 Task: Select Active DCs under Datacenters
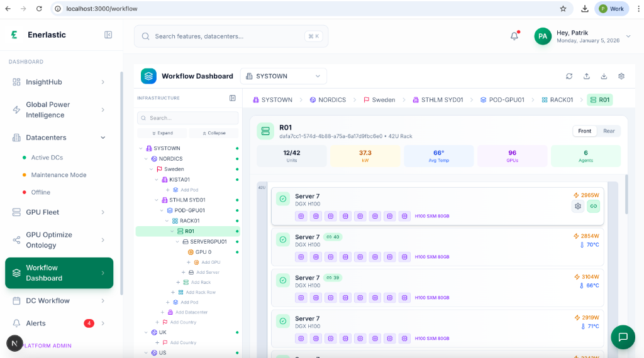[47, 158]
